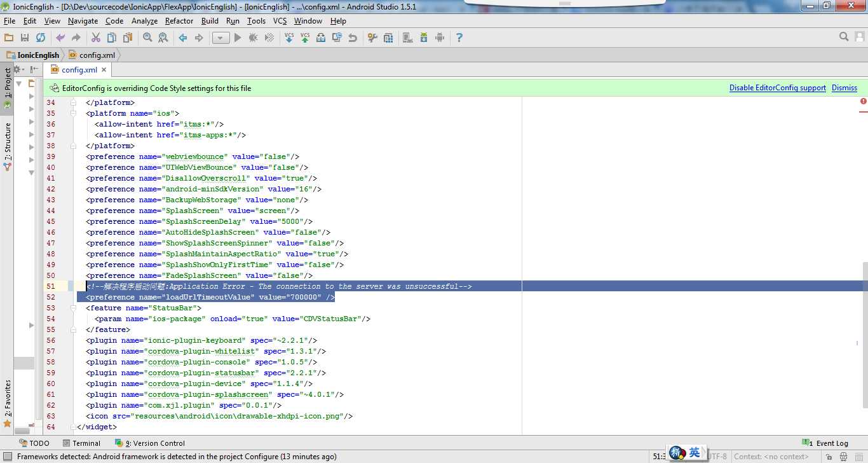Click the Redo toolbar icon
The image size is (868, 463).
click(76, 38)
